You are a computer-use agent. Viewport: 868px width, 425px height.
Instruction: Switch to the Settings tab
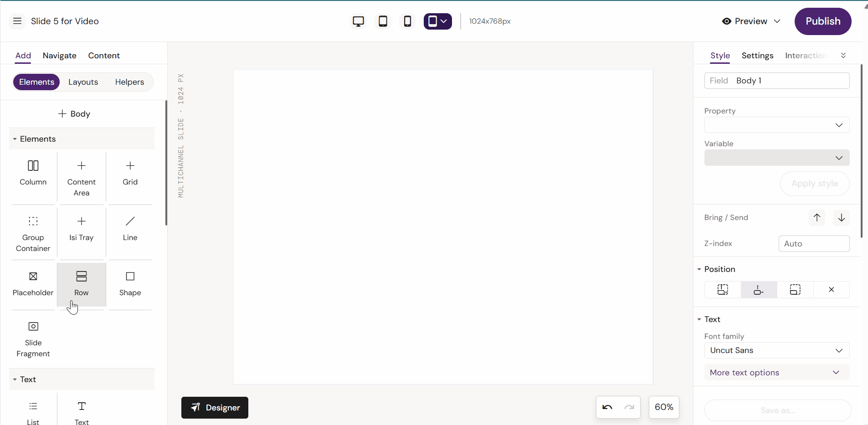(757, 55)
